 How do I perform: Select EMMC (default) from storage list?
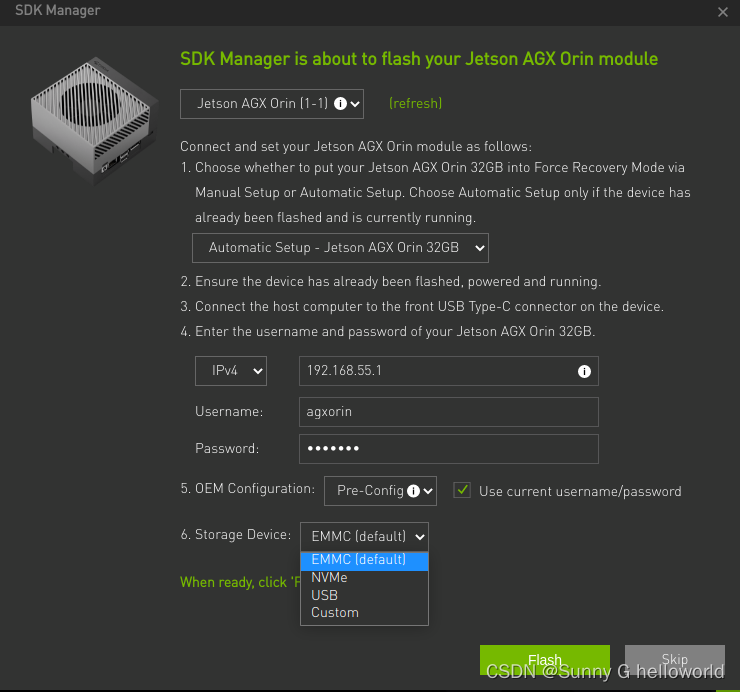[364, 560]
